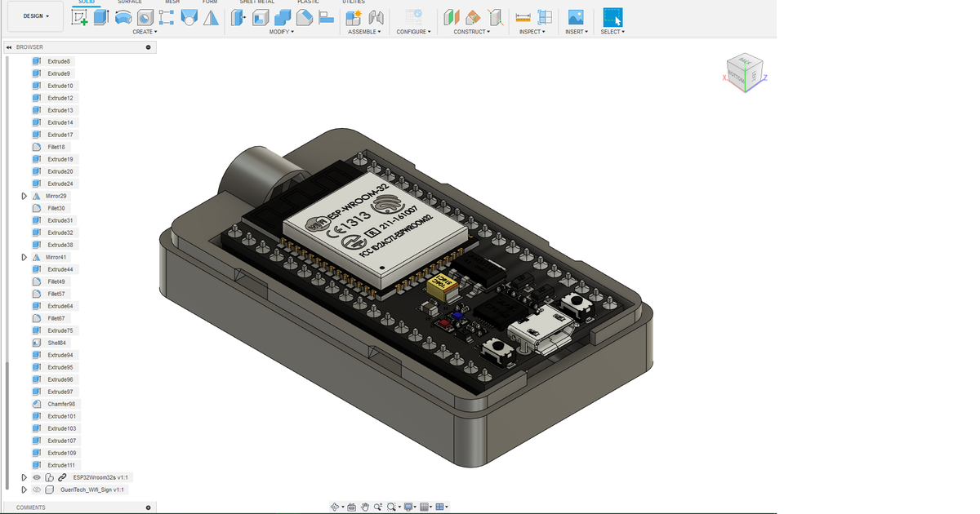Screen dimensions: 980x514
Task: Select the Revolve tool
Action: (x=122, y=17)
